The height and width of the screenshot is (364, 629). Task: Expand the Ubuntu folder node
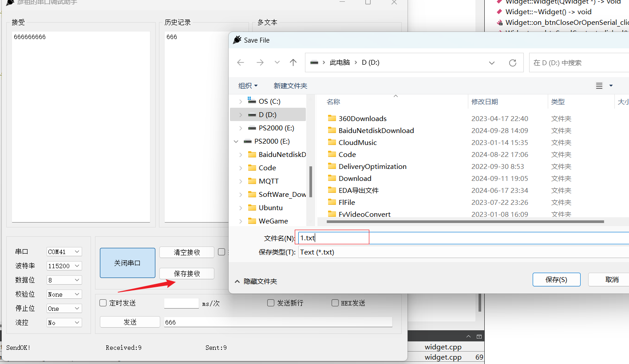241,208
